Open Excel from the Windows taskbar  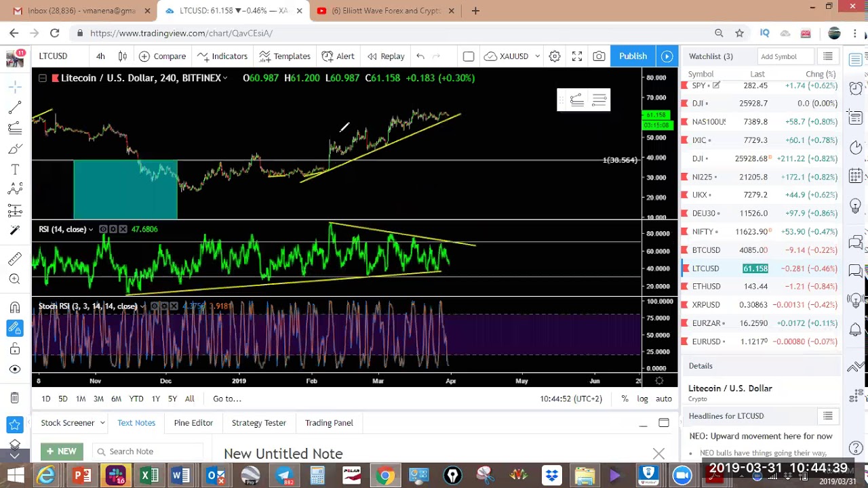(x=149, y=476)
